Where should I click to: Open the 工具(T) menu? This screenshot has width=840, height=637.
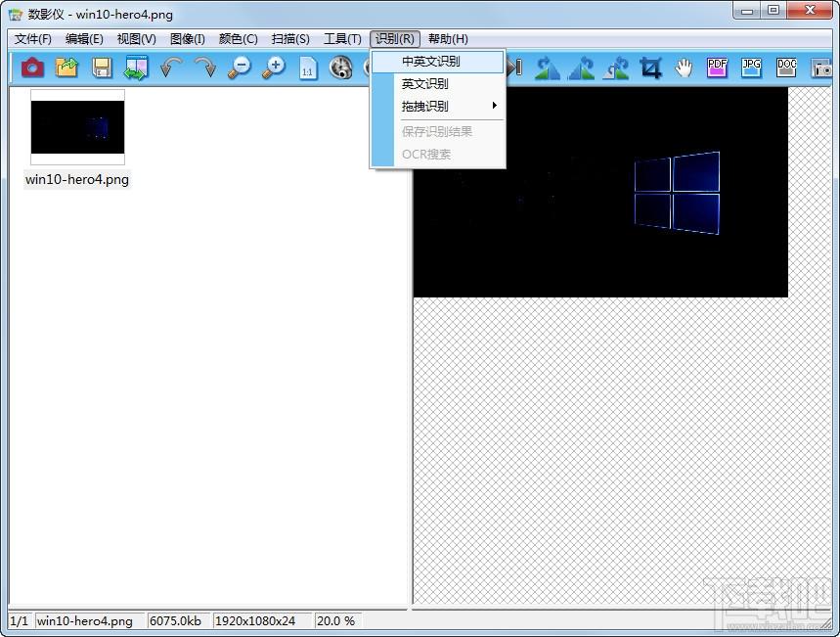tap(342, 38)
